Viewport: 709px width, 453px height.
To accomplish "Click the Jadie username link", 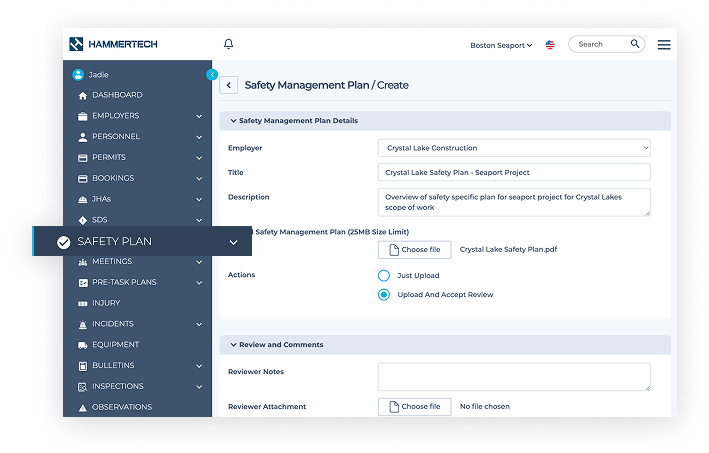I will point(98,75).
